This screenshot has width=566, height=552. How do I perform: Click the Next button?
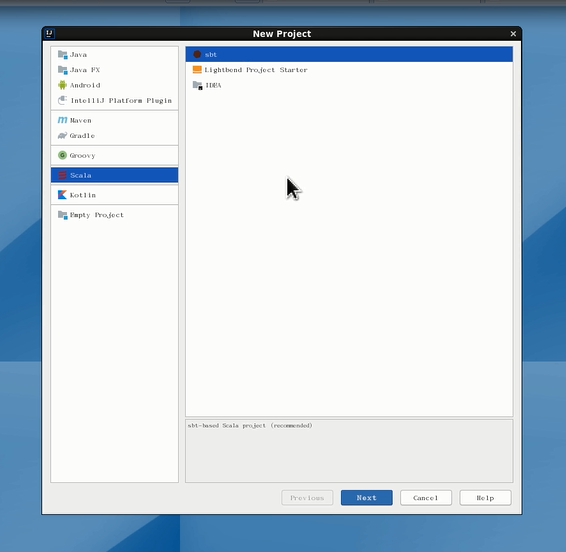pos(367,498)
